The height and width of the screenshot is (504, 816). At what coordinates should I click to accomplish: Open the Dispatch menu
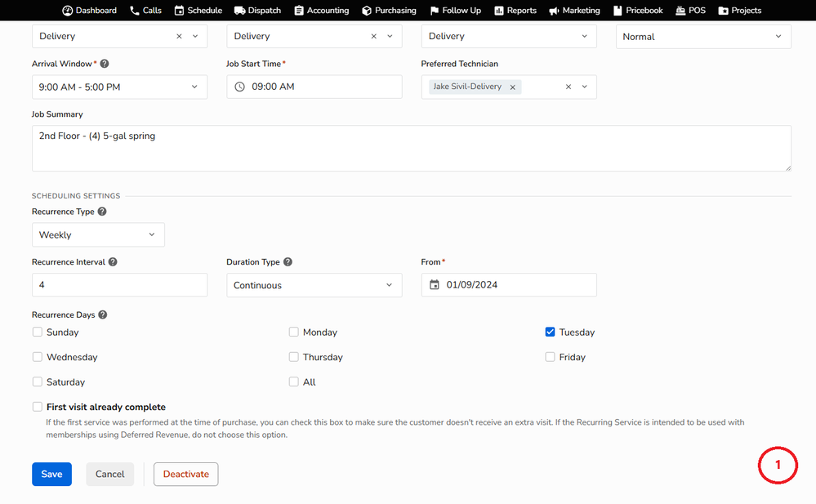tap(257, 11)
